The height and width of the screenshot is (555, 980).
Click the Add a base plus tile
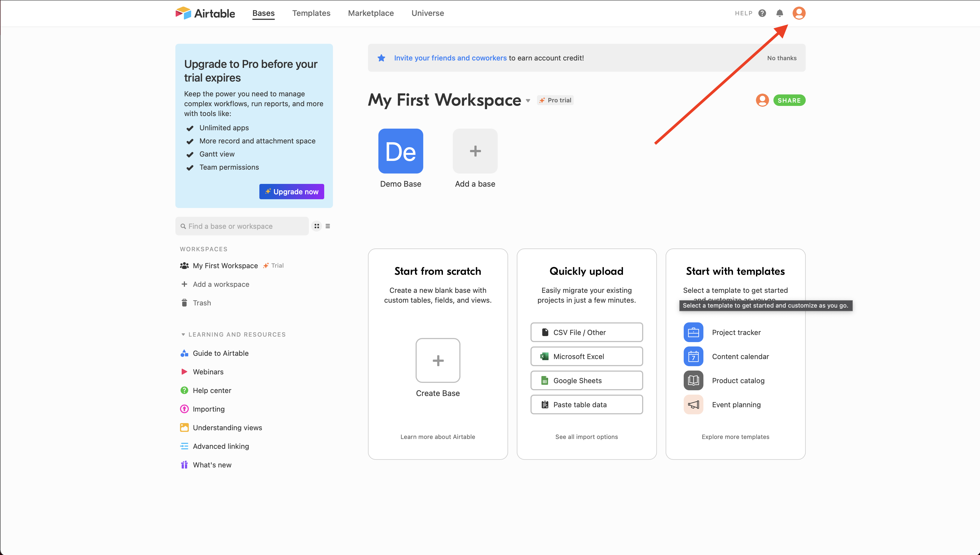pyautogui.click(x=475, y=151)
